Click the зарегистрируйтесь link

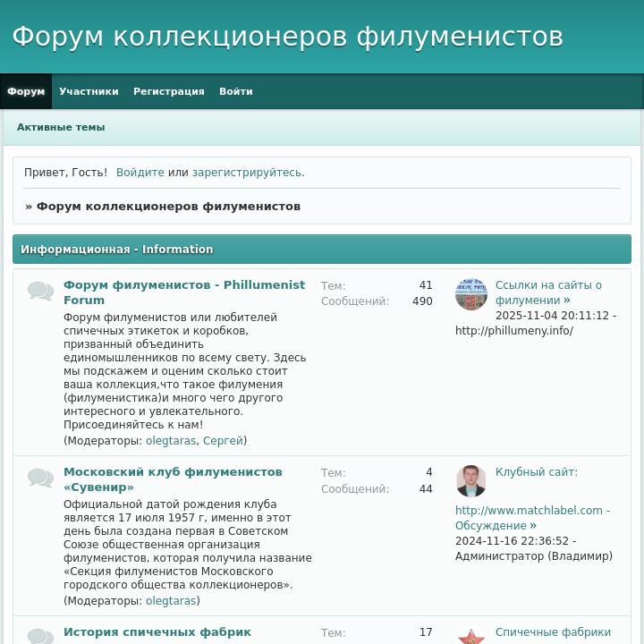[246, 173]
